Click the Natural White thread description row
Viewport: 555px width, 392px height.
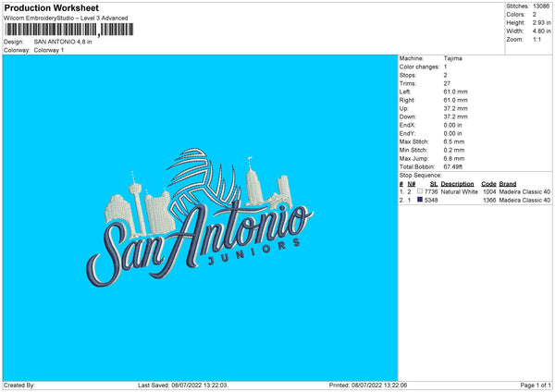coord(475,191)
